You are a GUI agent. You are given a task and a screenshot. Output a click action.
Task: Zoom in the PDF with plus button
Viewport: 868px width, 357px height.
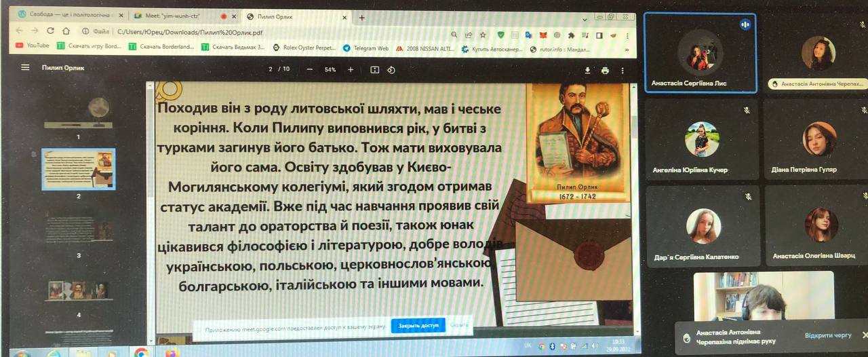(351, 70)
